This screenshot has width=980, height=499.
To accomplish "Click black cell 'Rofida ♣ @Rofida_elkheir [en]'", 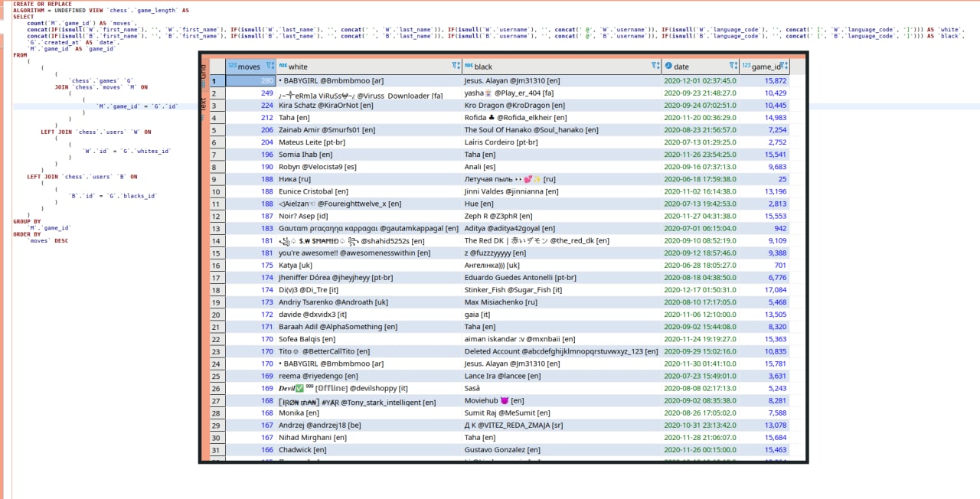I will click(562, 117).
